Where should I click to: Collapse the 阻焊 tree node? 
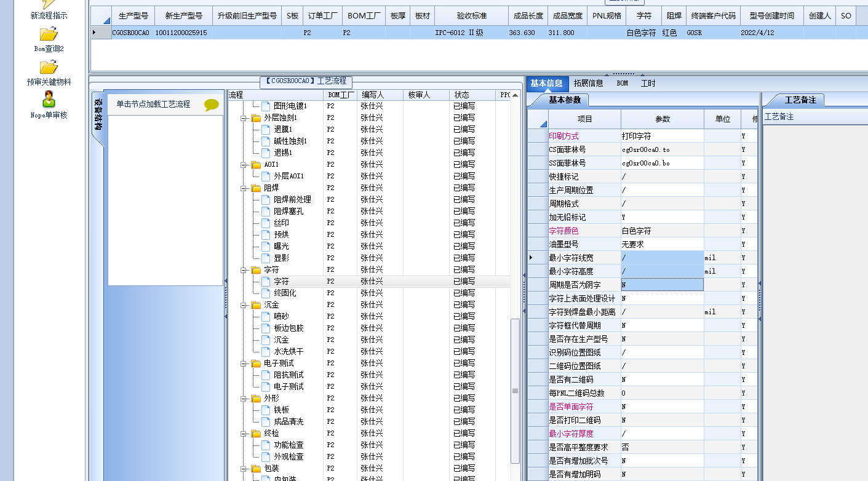243,188
